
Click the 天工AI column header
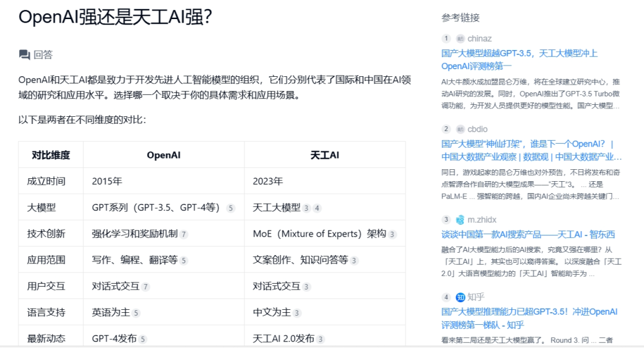[x=324, y=155]
